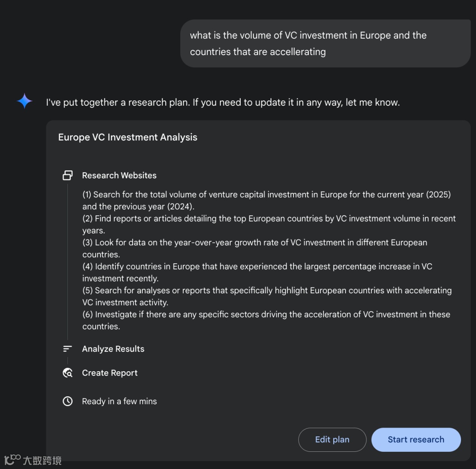
Task: Click the 'I've put together a research plan' message
Action: click(223, 102)
